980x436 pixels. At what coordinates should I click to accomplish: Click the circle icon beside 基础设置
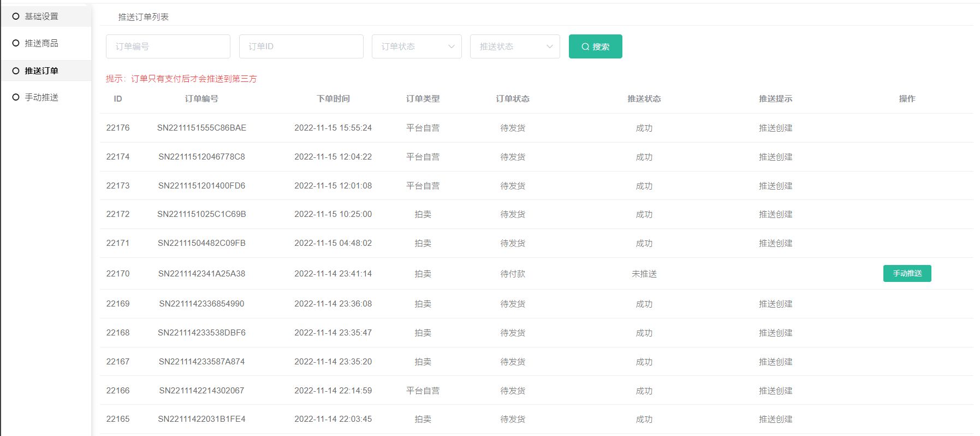click(16, 16)
